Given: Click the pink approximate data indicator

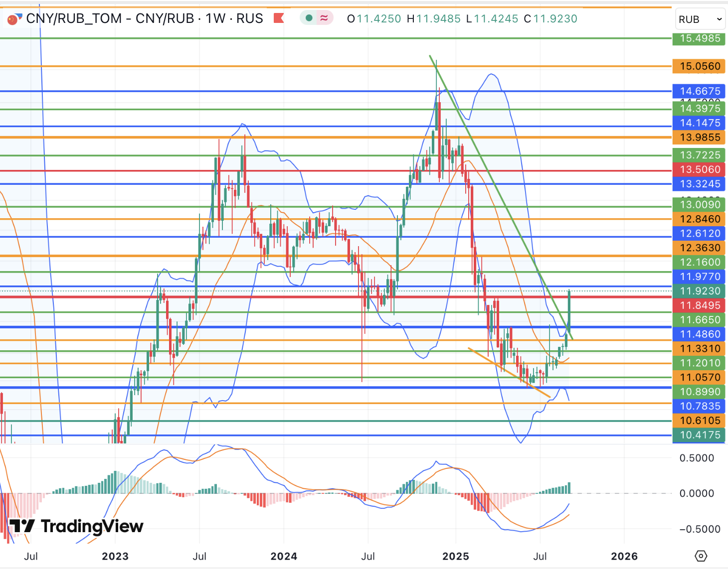Looking at the screenshot, I should (x=324, y=18).
